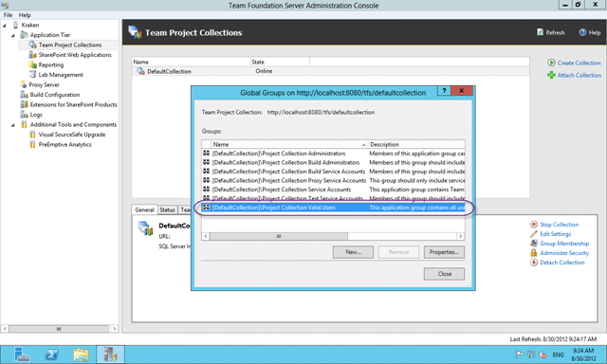The width and height of the screenshot is (607, 364).
Task: Collapse Additional Tools and Components node
Action: point(13,125)
